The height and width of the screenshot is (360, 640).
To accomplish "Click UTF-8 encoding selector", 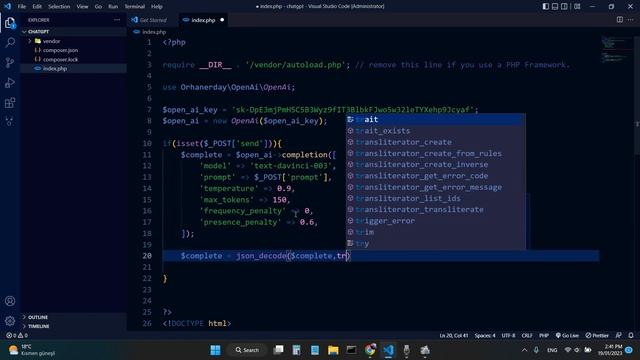I will click(508, 336).
